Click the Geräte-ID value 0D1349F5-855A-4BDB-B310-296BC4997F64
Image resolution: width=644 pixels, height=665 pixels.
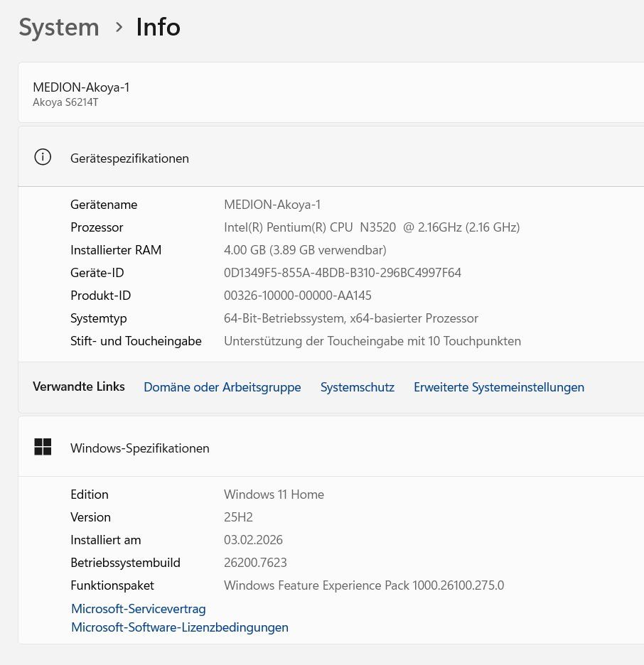pyautogui.click(x=343, y=273)
